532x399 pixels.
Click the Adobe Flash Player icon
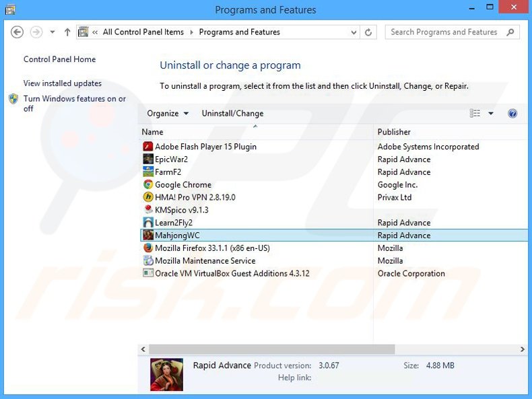click(148, 147)
